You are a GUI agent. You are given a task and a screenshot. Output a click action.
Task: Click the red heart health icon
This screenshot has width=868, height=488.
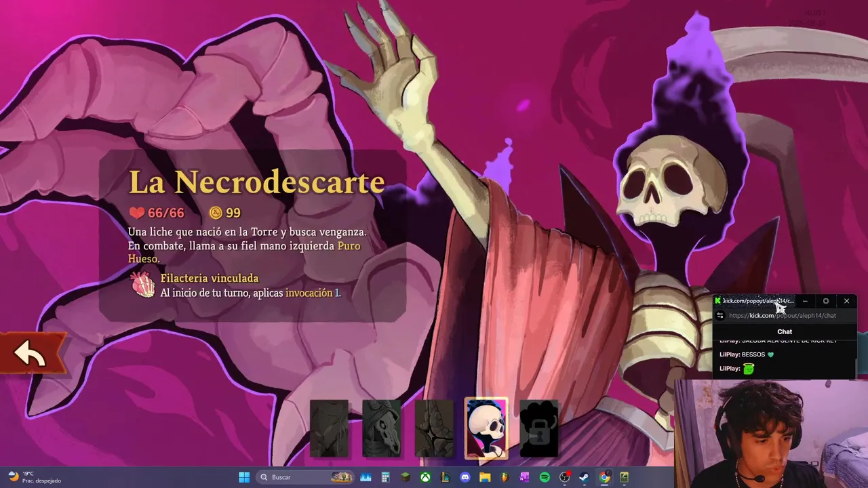pos(136,213)
